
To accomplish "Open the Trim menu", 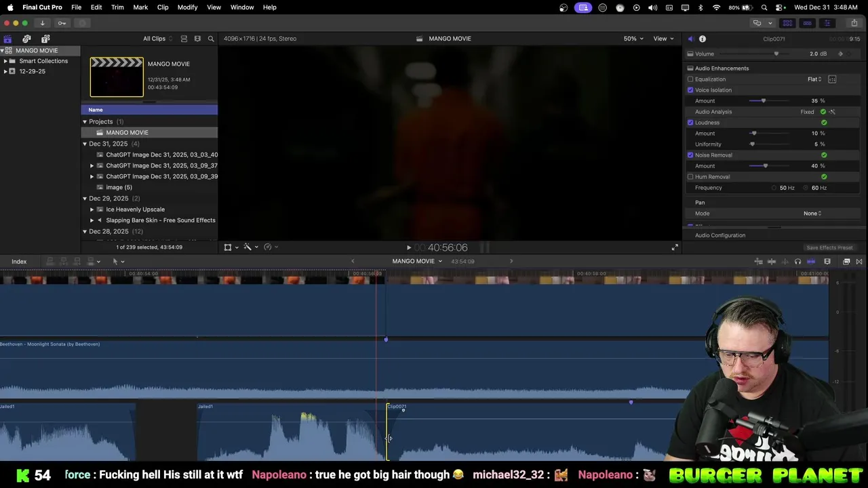I will (117, 7).
